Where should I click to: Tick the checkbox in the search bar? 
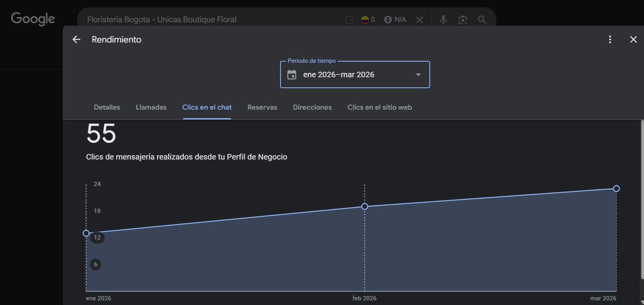349,20
